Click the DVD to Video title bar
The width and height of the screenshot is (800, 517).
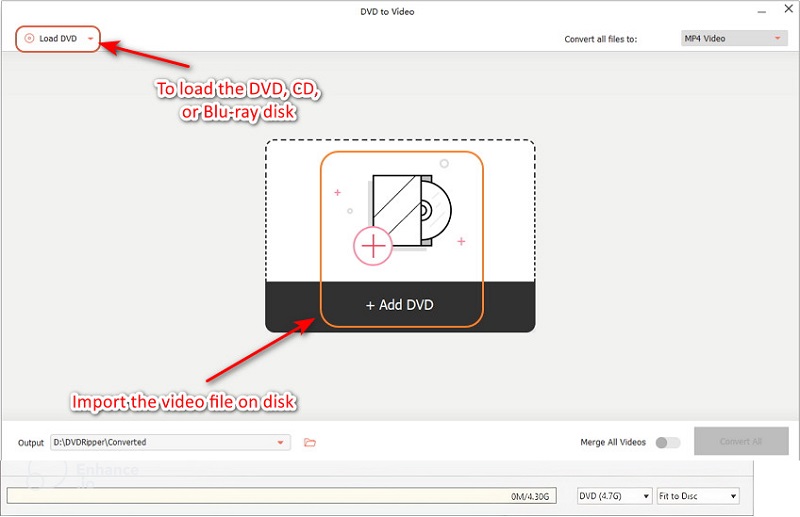[387, 12]
